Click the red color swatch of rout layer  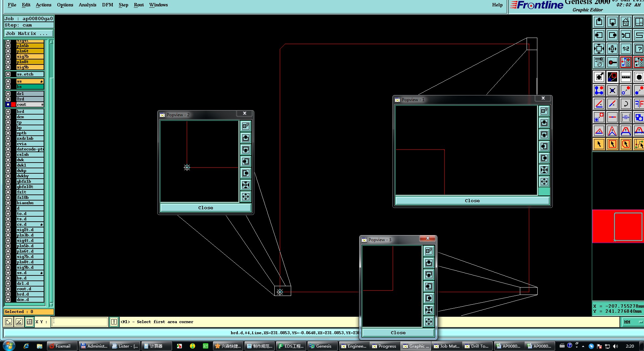click(x=13, y=104)
